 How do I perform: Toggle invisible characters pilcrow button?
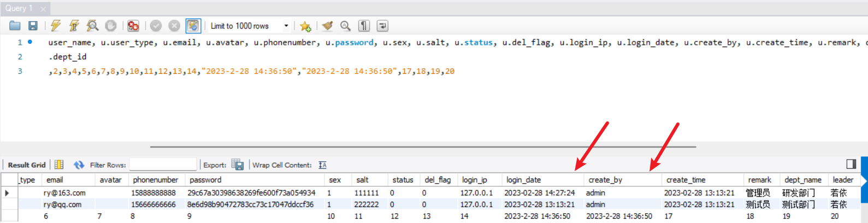[364, 26]
